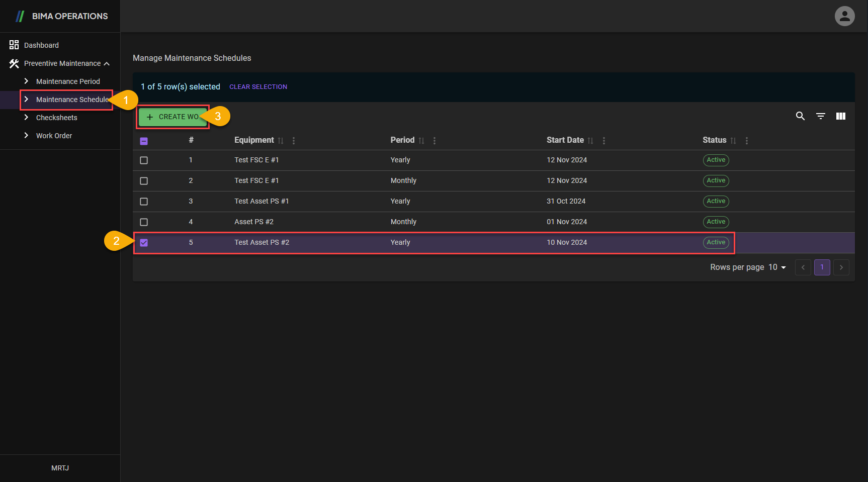Sort by the Equipment column arrows

tap(281, 141)
